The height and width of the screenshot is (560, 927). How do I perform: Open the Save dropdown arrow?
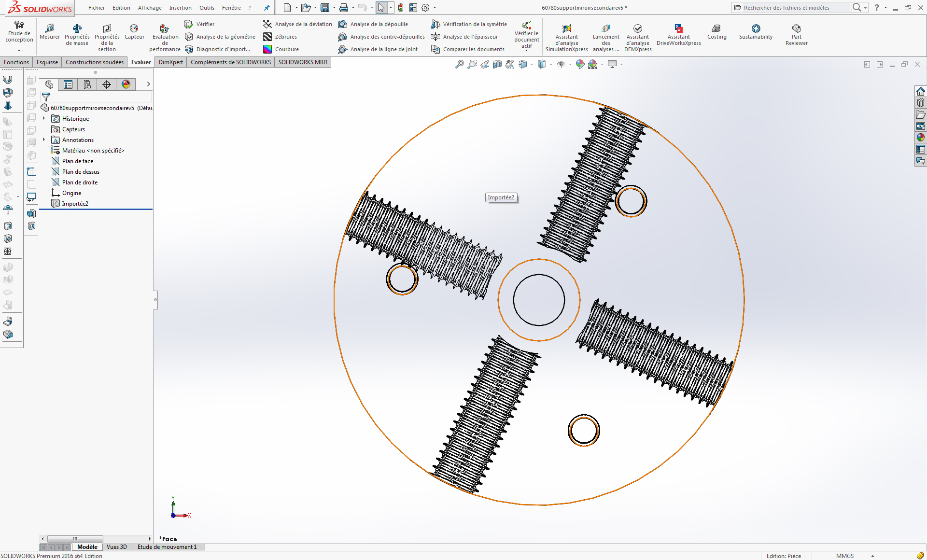[334, 8]
